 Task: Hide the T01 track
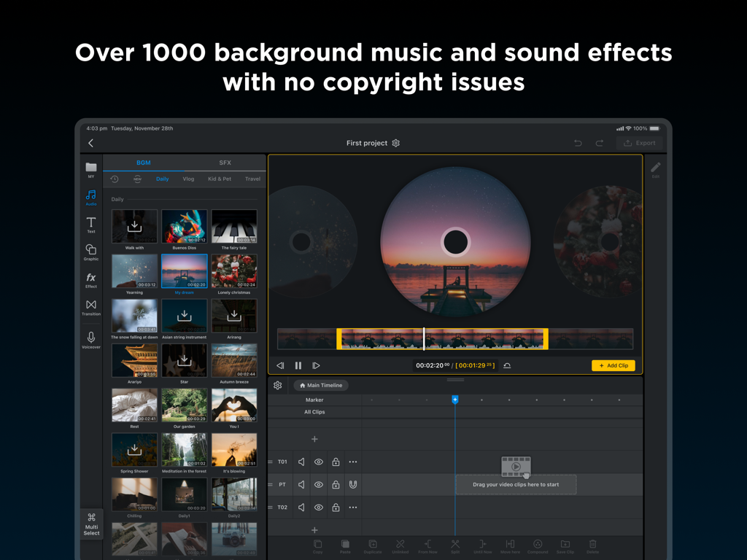[x=319, y=462]
